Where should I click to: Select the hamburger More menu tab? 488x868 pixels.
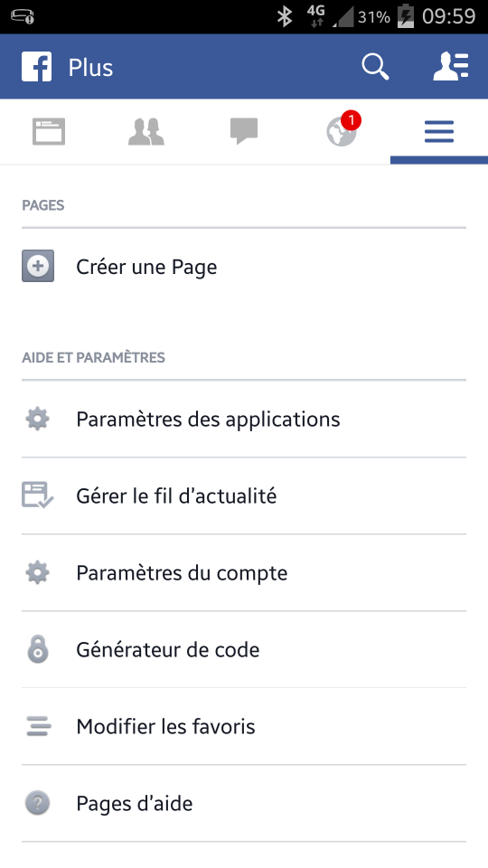[x=439, y=132]
